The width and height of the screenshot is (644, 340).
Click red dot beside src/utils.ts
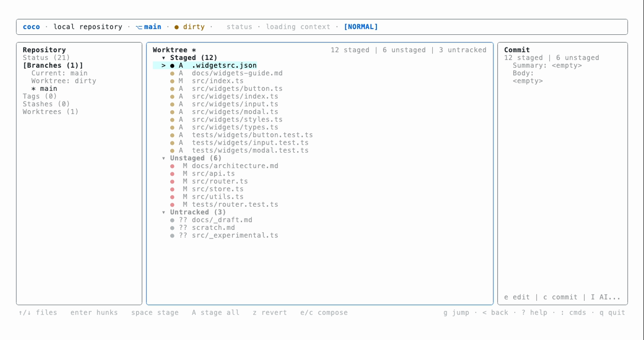(x=172, y=197)
